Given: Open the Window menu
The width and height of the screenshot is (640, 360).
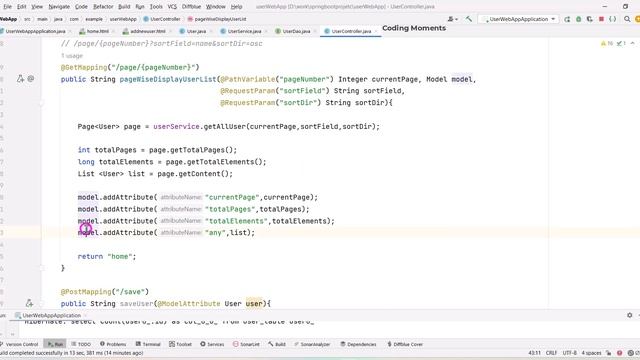Looking at the screenshot, I should click(x=216, y=7).
